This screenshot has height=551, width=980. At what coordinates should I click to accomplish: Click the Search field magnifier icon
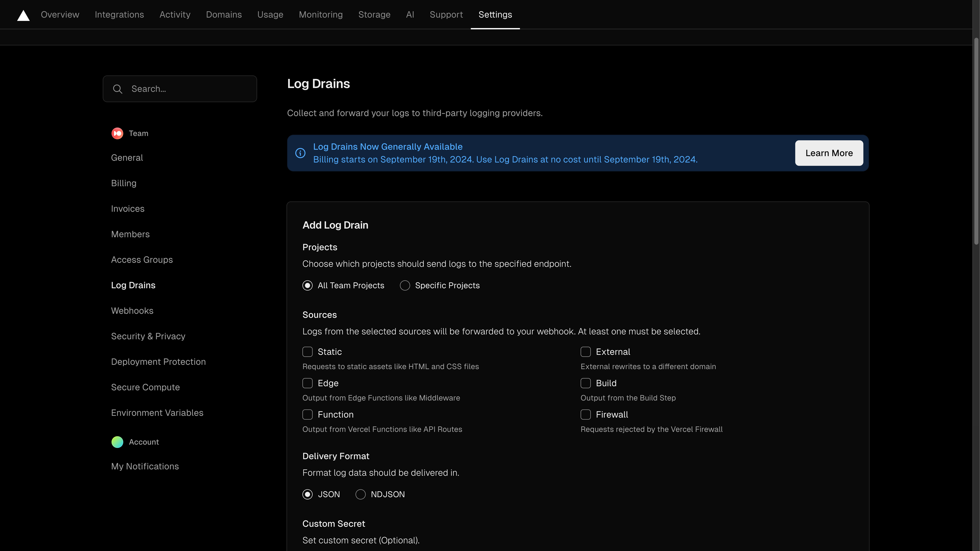pos(118,89)
